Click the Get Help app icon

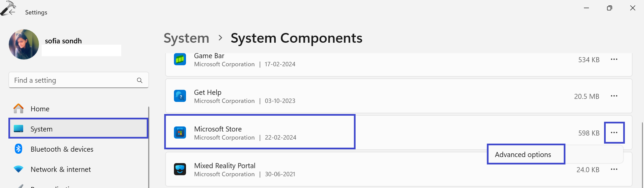(x=180, y=96)
